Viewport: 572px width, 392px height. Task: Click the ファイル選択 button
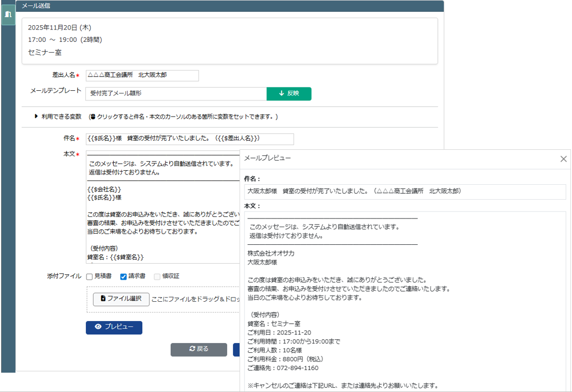(121, 299)
